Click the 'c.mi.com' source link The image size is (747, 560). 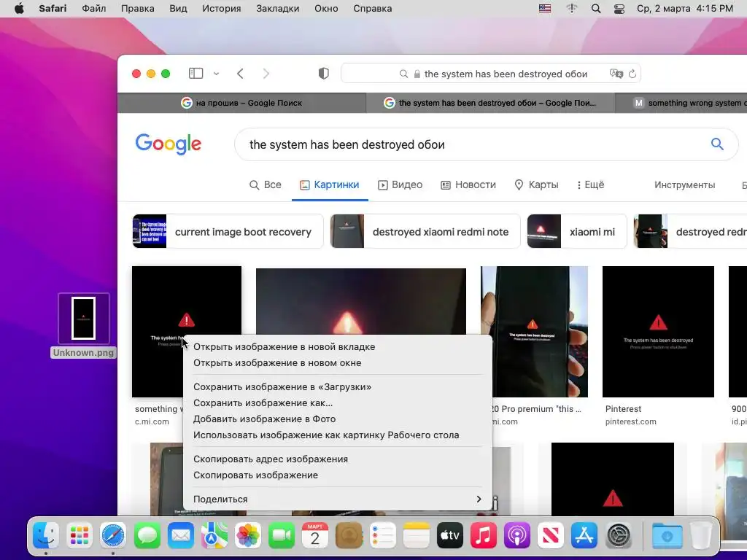[x=152, y=421]
